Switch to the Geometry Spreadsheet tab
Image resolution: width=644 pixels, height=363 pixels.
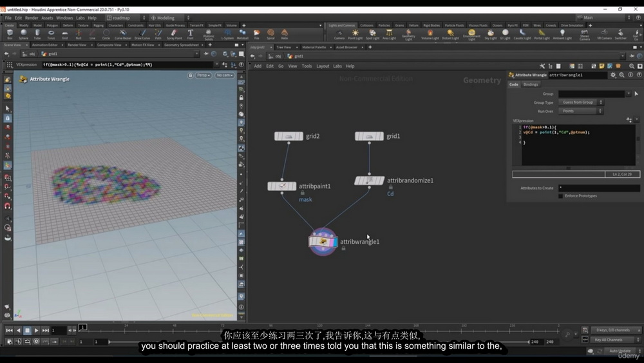182,44
